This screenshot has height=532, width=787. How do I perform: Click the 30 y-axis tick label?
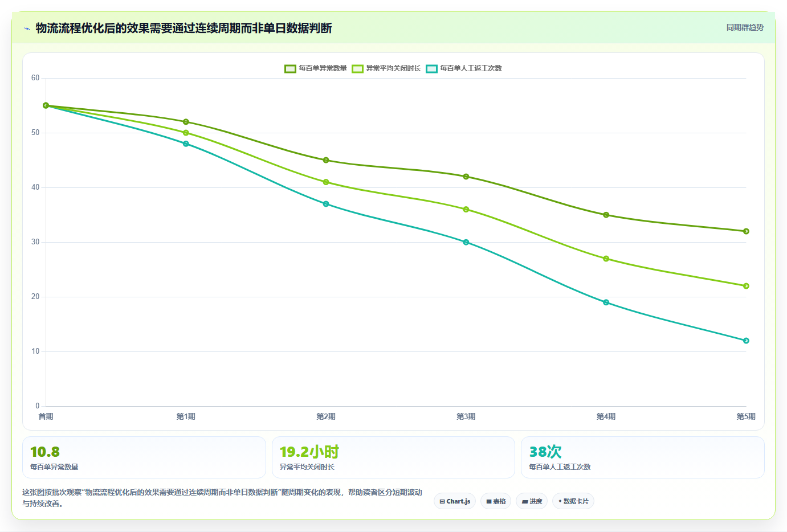[x=35, y=242]
